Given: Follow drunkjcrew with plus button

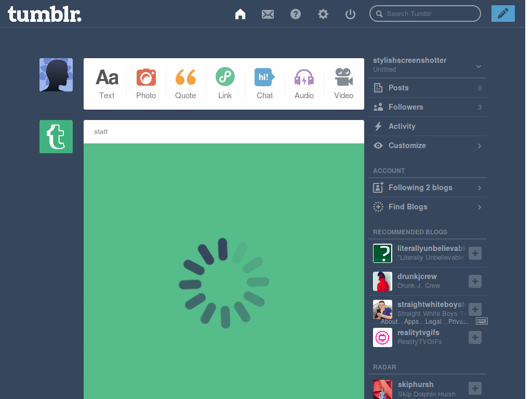Looking at the screenshot, I should pos(475,281).
